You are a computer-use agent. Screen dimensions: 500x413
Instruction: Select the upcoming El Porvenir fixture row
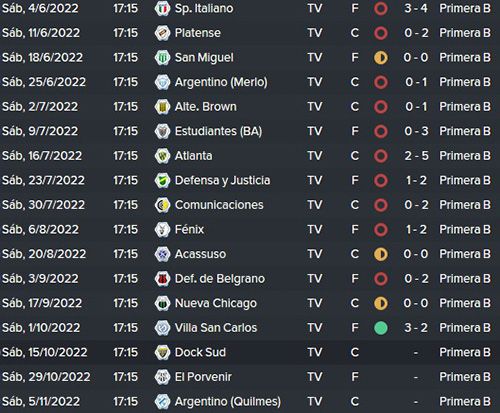[x=250, y=377]
